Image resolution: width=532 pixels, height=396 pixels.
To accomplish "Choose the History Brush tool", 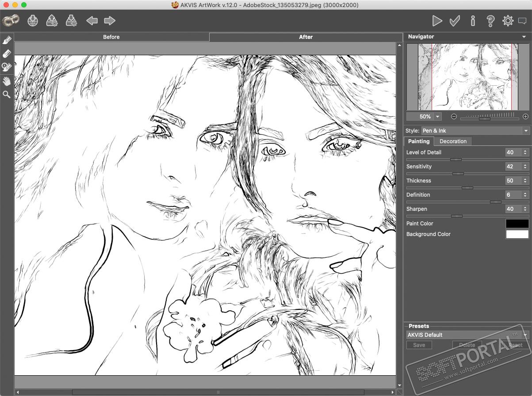I will [x=7, y=67].
